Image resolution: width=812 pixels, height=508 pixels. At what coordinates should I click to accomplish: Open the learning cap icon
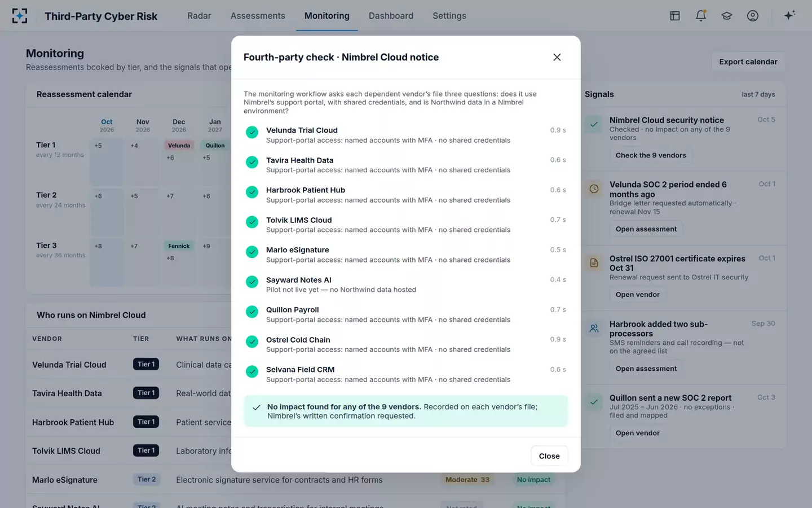coord(727,16)
